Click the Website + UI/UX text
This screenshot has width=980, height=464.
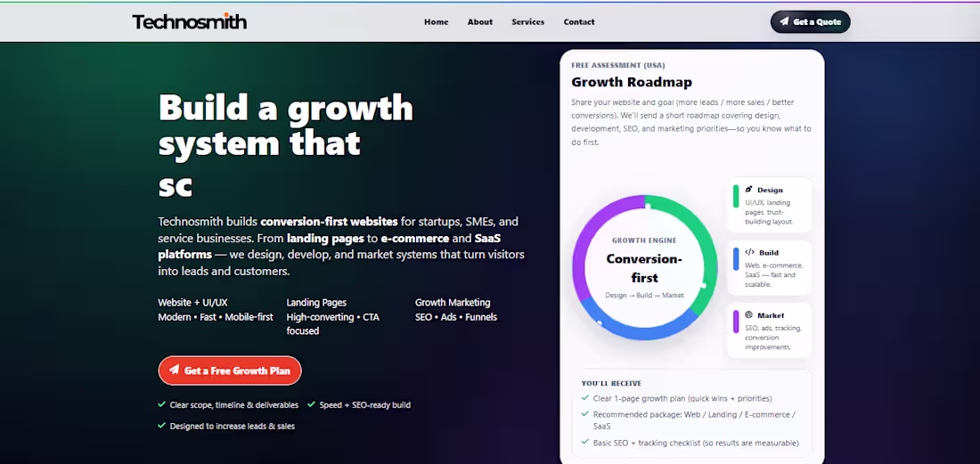pos(192,303)
